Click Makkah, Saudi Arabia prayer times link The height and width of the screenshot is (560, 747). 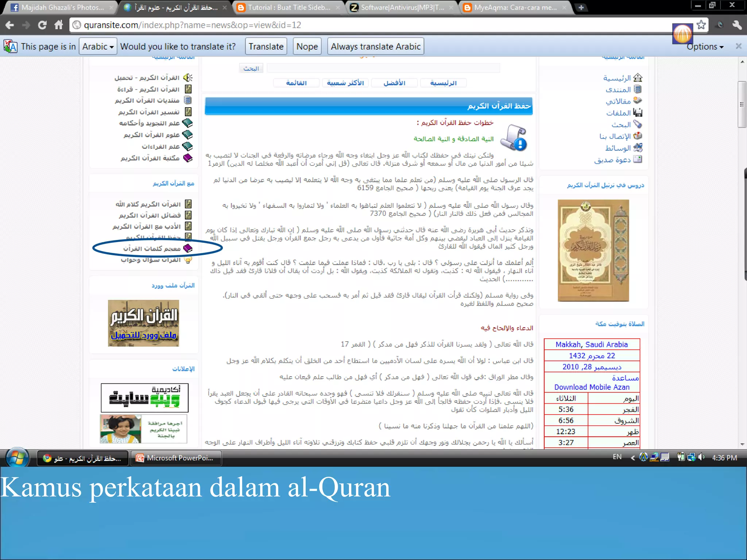592,345
